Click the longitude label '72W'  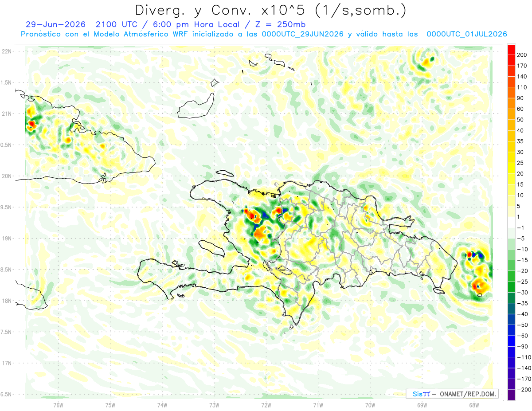click(x=266, y=405)
